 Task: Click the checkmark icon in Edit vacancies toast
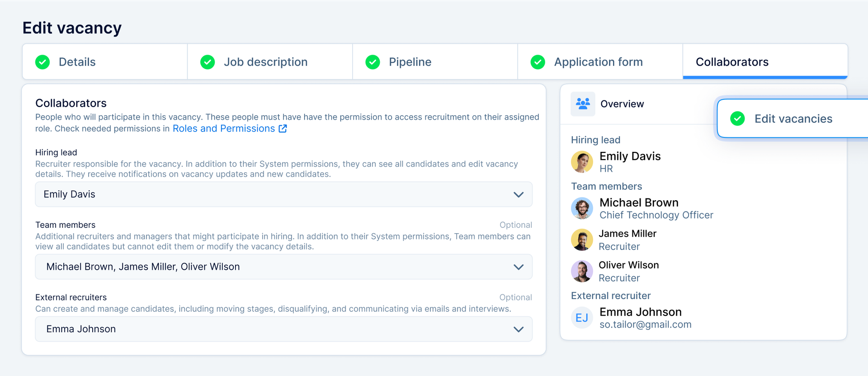tap(737, 118)
